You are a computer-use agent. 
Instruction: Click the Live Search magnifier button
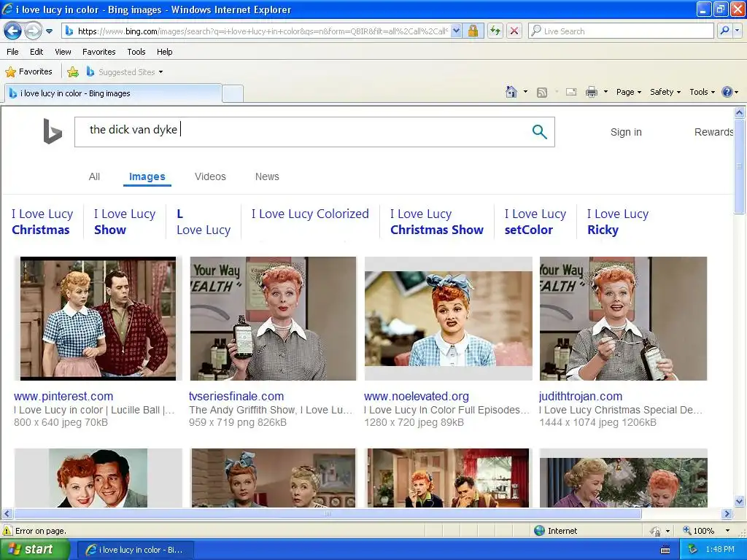[x=724, y=31]
